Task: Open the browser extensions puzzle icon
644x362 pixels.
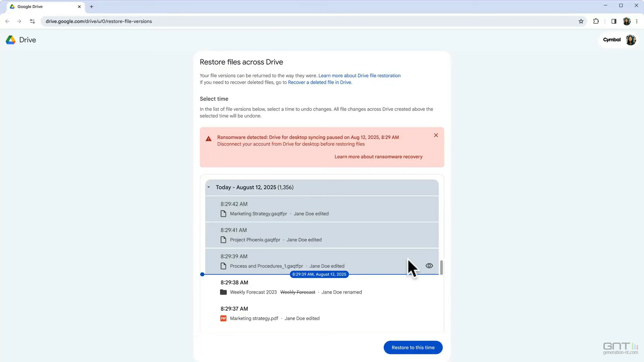Action: 596,21
